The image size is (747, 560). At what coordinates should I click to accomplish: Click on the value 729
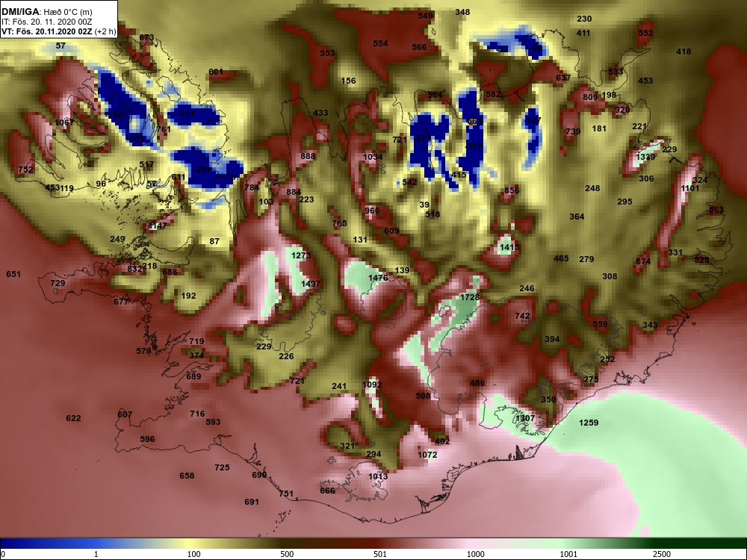click(x=58, y=283)
